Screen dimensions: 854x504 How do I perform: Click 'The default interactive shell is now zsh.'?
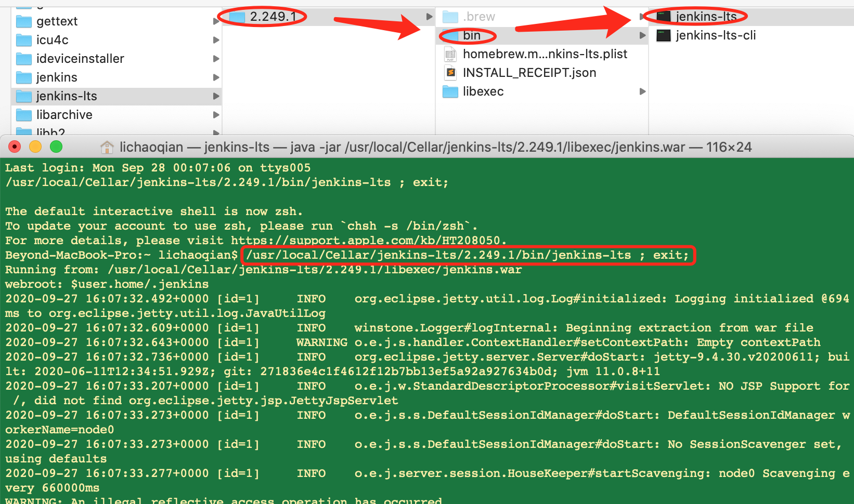pyautogui.click(x=154, y=211)
